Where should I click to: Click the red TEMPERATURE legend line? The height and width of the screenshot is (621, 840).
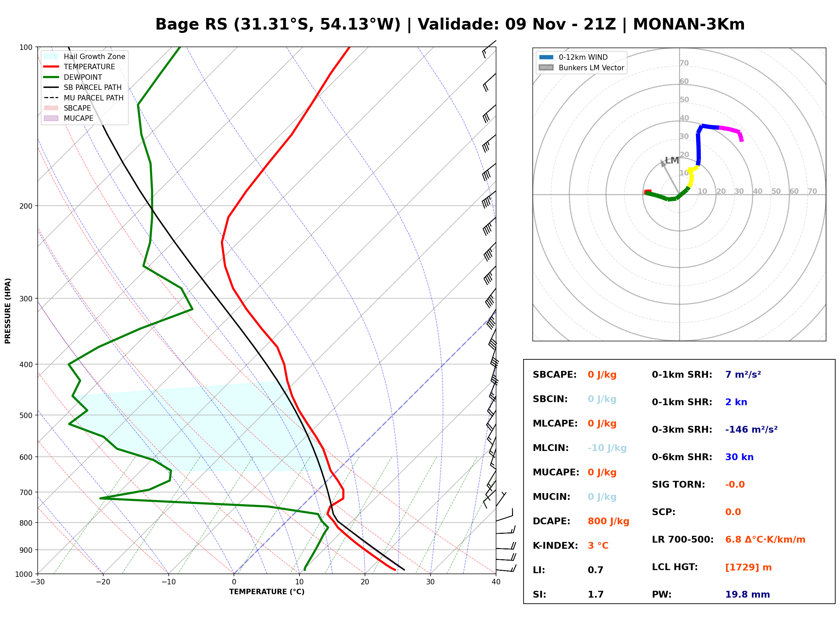51,67
